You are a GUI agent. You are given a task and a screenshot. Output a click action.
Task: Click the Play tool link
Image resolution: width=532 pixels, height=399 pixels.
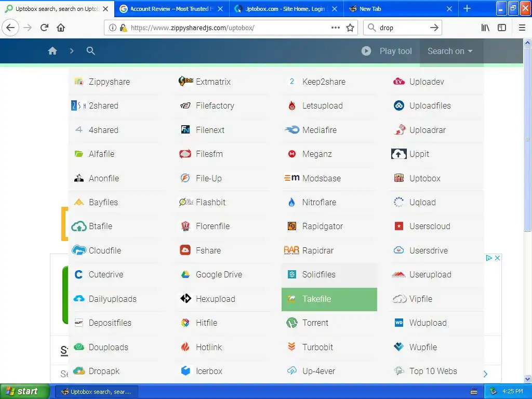click(x=395, y=51)
